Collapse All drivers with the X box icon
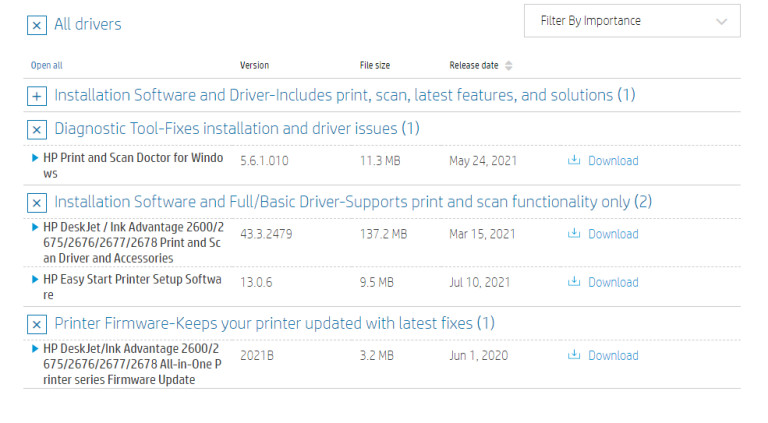The image size is (768, 423). [x=37, y=25]
